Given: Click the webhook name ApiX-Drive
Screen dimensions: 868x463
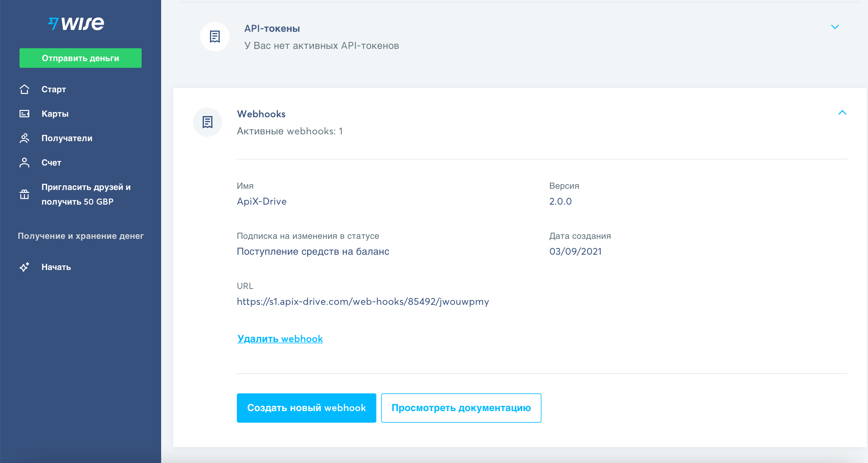Looking at the screenshot, I should [262, 201].
